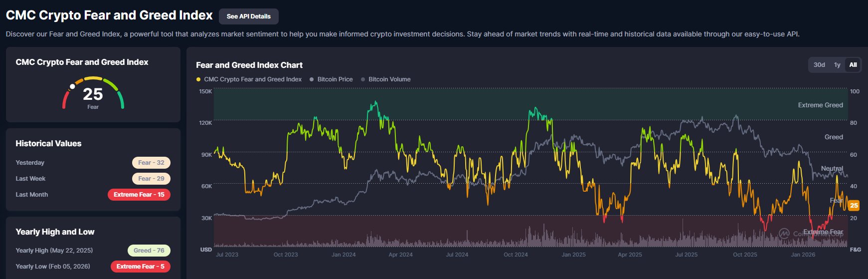The height and width of the screenshot is (279, 868).
Task: Click the Yearly High Greed - 76 badge
Action: click(x=149, y=251)
